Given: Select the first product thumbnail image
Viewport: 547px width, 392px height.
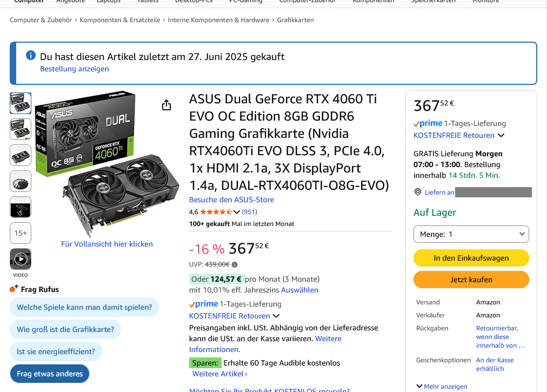Looking at the screenshot, I should pyautogui.click(x=21, y=103).
